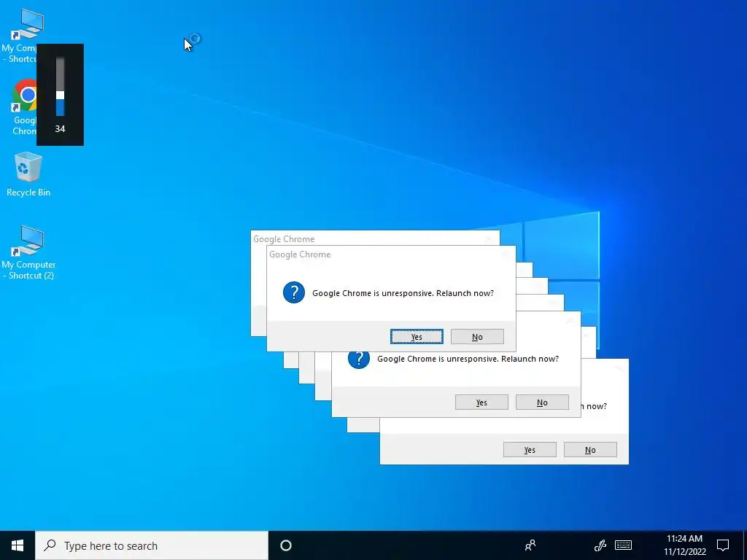
Task: Show the touch keyboard from the taskbar
Action: [623, 545]
